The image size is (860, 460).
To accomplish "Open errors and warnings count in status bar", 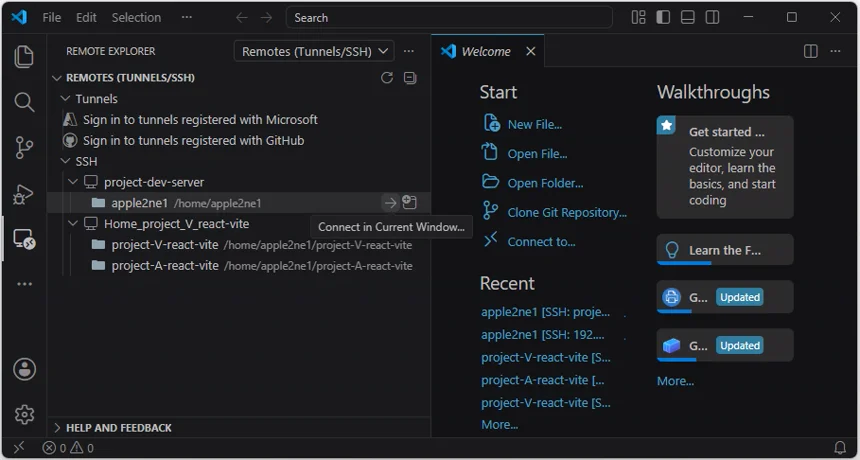I will 68,448.
